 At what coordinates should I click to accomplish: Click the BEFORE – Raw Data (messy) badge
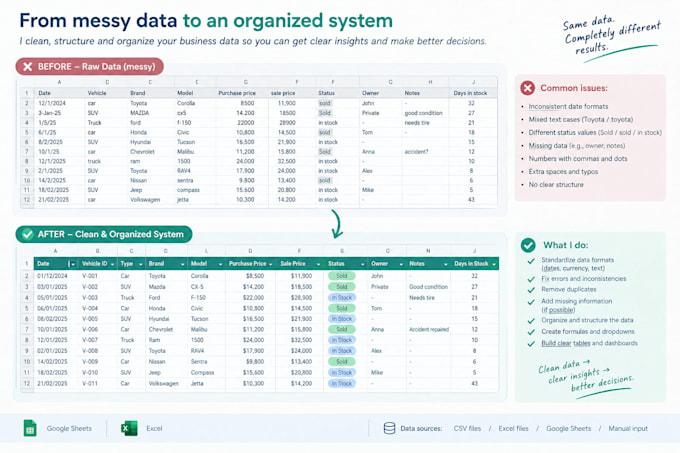(90, 67)
